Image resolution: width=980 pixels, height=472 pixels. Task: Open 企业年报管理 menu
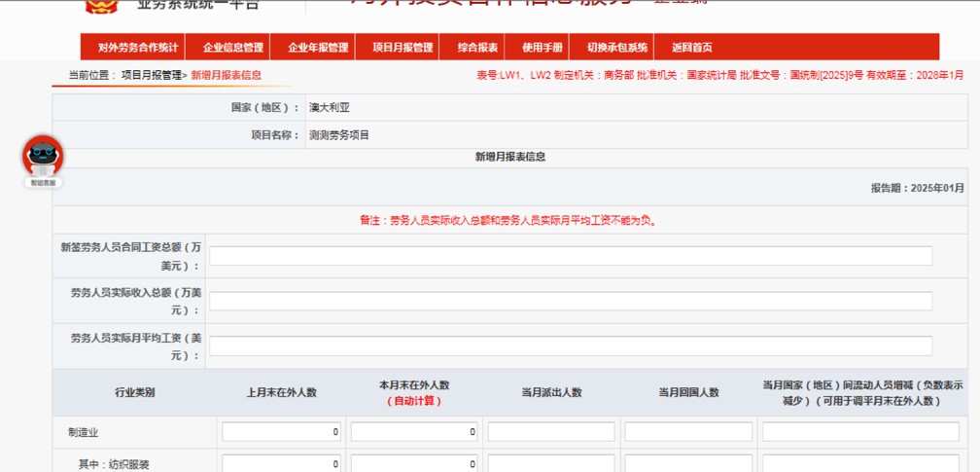(318, 48)
